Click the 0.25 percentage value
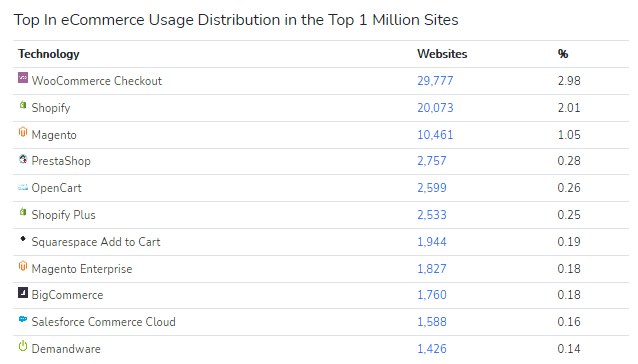The height and width of the screenshot is (364, 638). coord(569,215)
